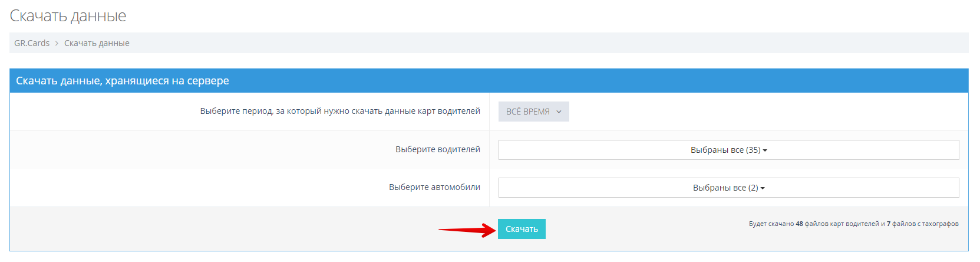Click the bold number 48 in the summary
The image size is (980, 262).
pos(799,224)
